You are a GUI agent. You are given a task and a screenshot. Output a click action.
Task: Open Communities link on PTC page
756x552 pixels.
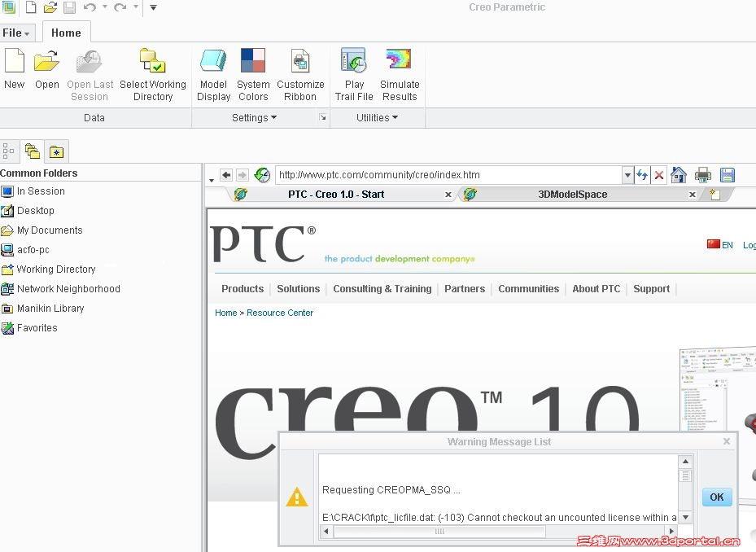click(x=529, y=288)
